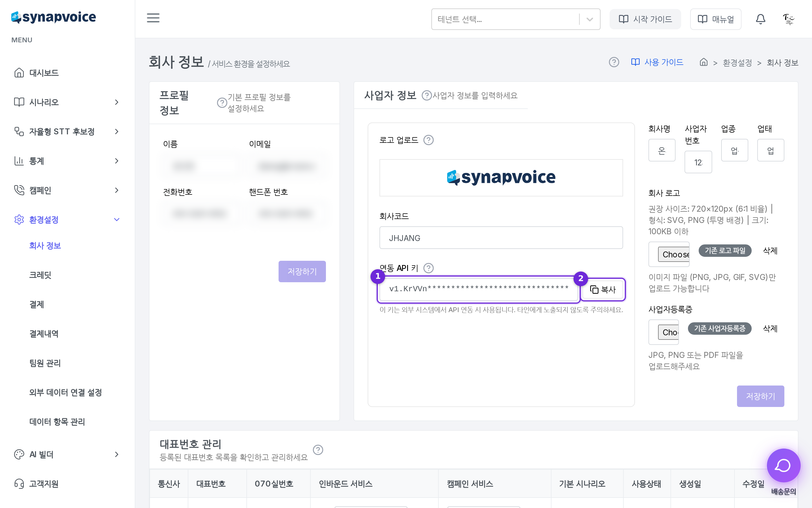Expand the 캠페인 menu chevron
This screenshot has height=508, width=812.
tap(116, 190)
